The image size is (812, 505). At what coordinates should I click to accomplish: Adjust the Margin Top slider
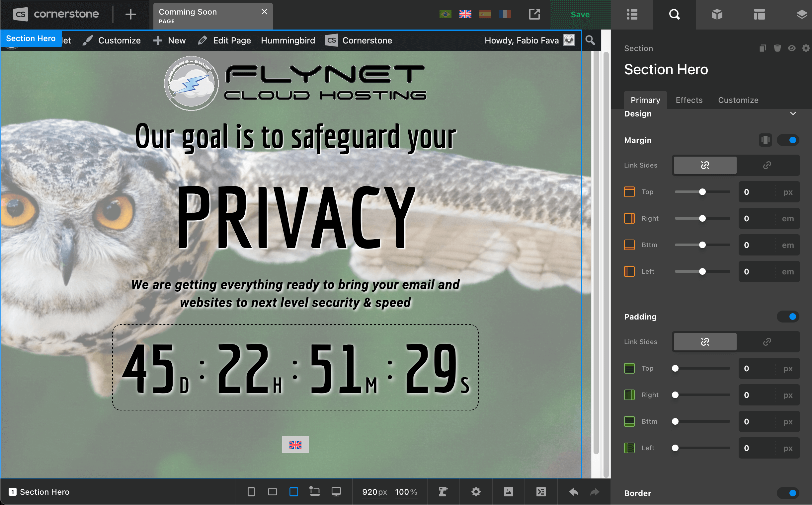(702, 192)
